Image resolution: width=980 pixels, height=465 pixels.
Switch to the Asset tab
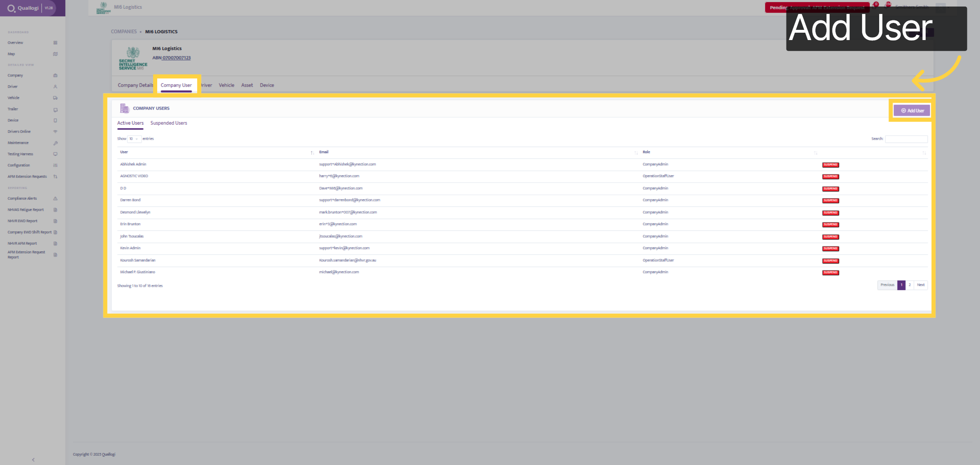(247, 85)
